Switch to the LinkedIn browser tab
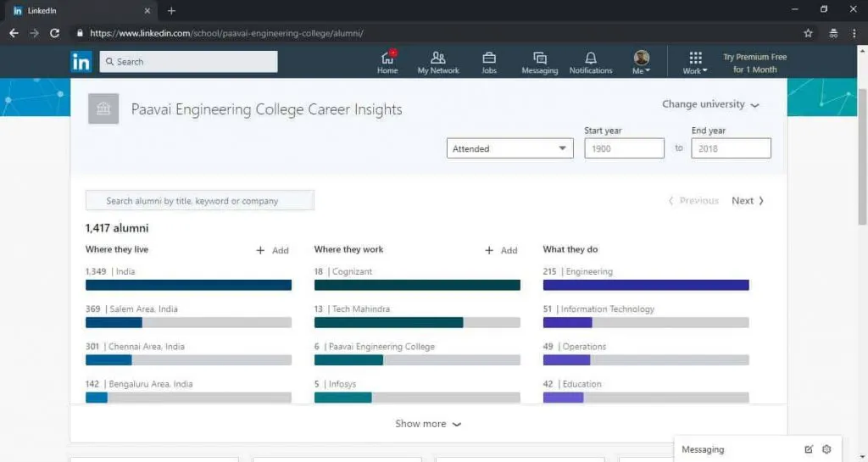This screenshot has width=868, height=462. tap(81, 10)
